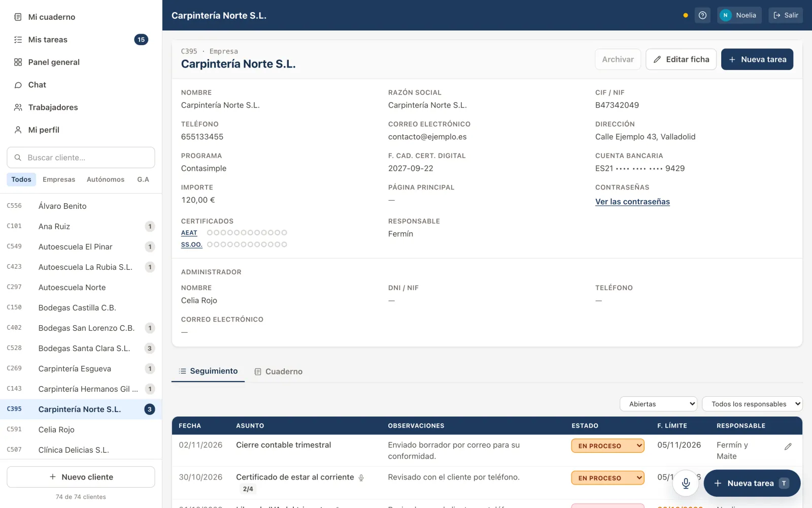The image size is (812, 508).
Task: Open the Todos los responsables dropdown
Action: pos(752,404)
